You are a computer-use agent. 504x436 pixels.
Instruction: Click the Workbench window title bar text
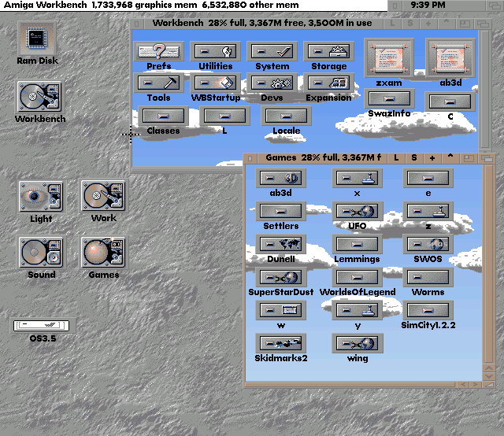(262, 23)
